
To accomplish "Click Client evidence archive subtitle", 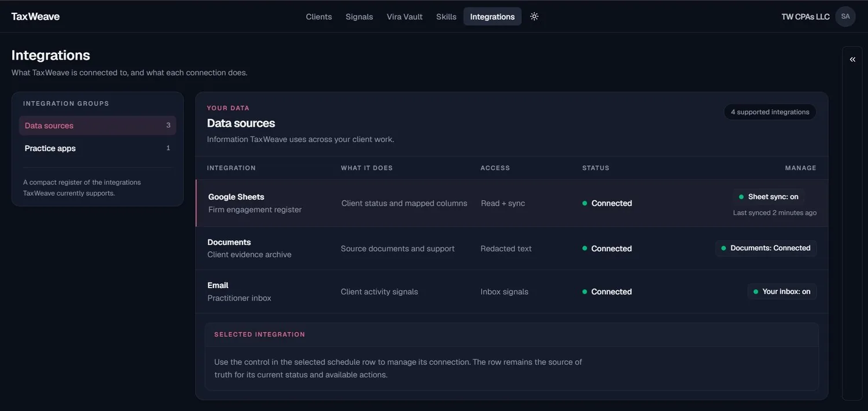I will (x=249, y=255).
